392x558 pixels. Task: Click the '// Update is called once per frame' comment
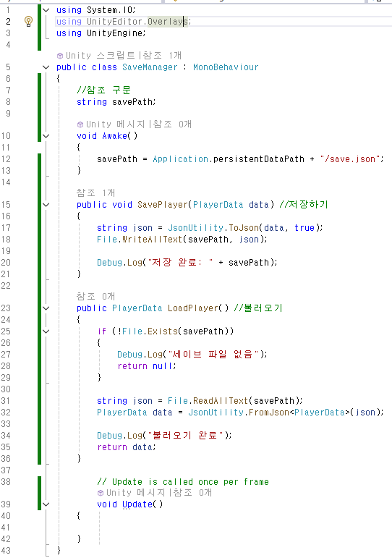(183, 482)
